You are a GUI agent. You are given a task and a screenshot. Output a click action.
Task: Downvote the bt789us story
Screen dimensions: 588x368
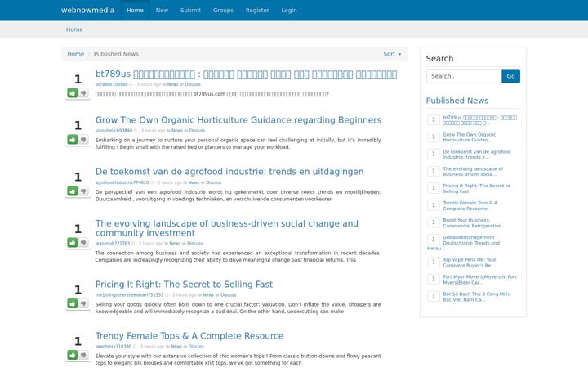tap(83, 92)
